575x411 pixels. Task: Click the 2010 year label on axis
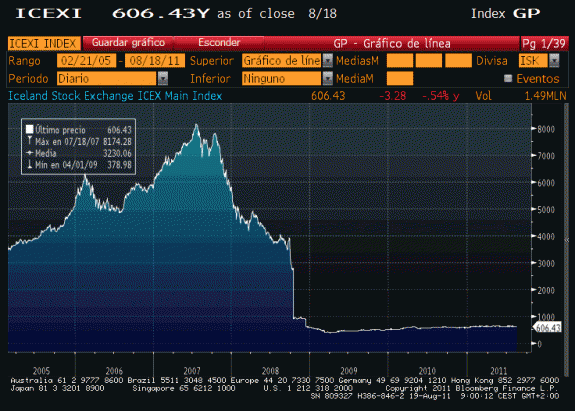pyautogui.click(x=427, y=371)
